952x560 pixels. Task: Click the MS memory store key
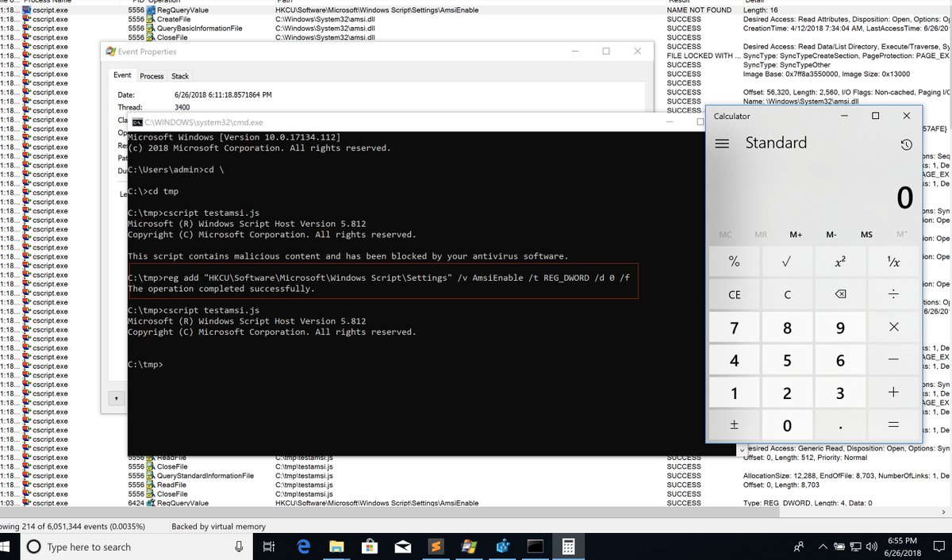pos(866,235)
